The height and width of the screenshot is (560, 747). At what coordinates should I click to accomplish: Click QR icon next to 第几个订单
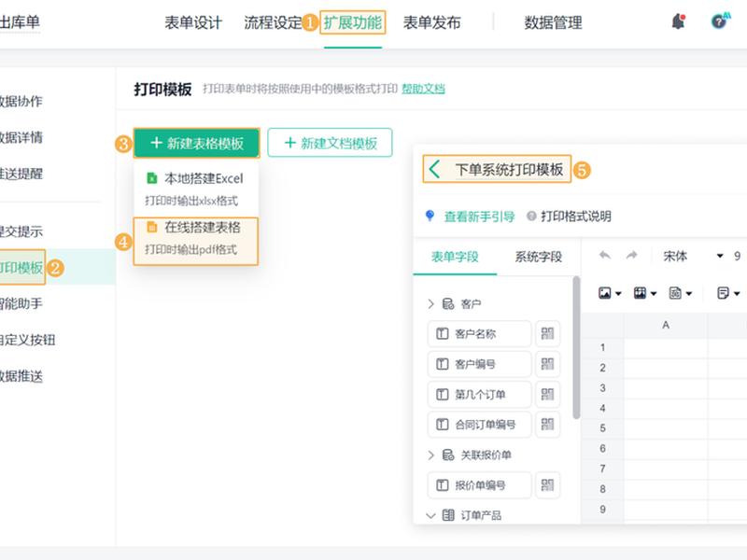pyautogui.click(x=547, y=394)
